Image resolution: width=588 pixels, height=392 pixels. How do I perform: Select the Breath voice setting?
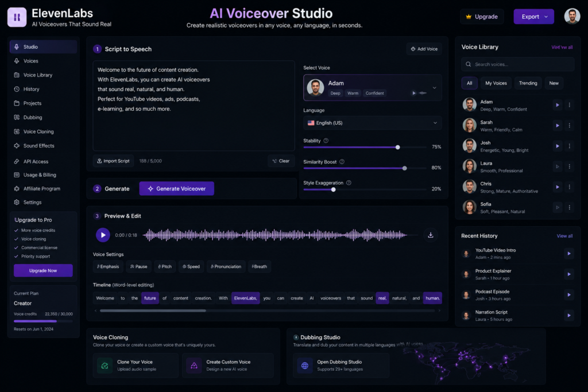tap(260, 266)
